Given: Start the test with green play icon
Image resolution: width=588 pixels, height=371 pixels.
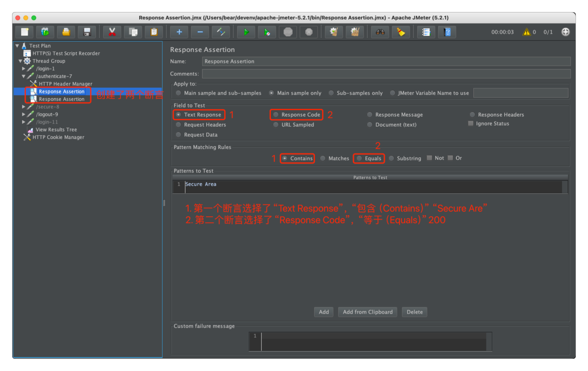Looking at the screenshot, I should click(x=246, y=32).
